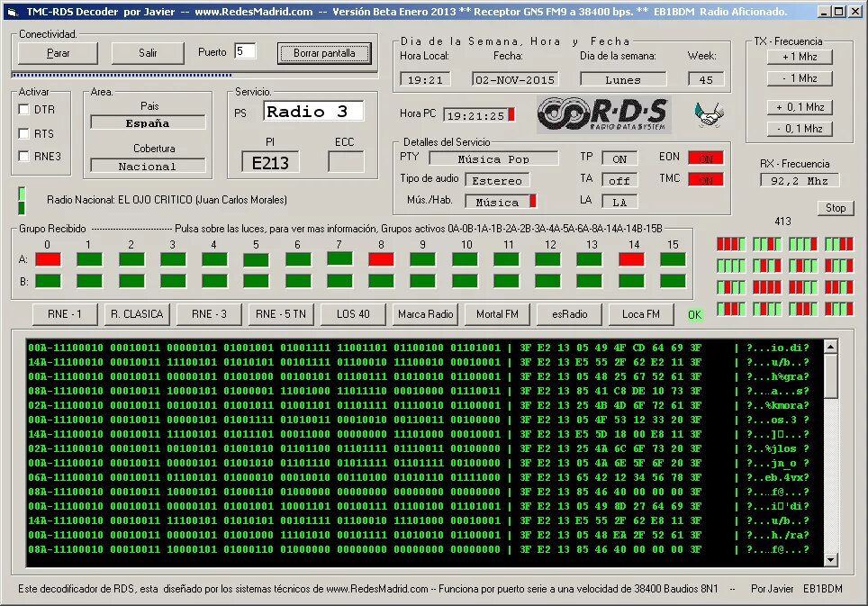The width and height of the screenshot is (868, 606).
Task: Enable the RNE3 checkbox
Action: tap(23, 156)
